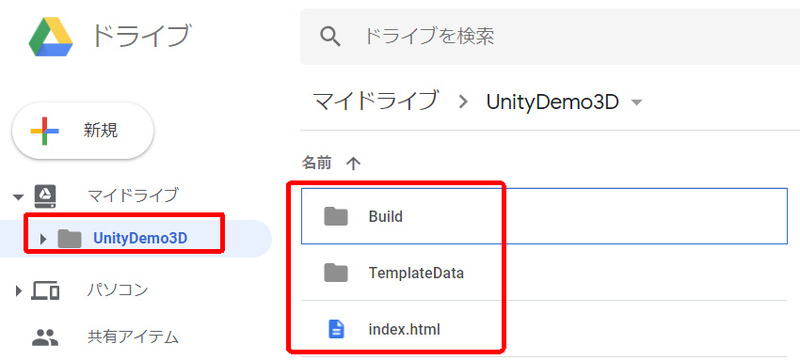This screenshot has height=360, width=800.
Task: Click the multicolored plus icon
Action: pos(44,131)
